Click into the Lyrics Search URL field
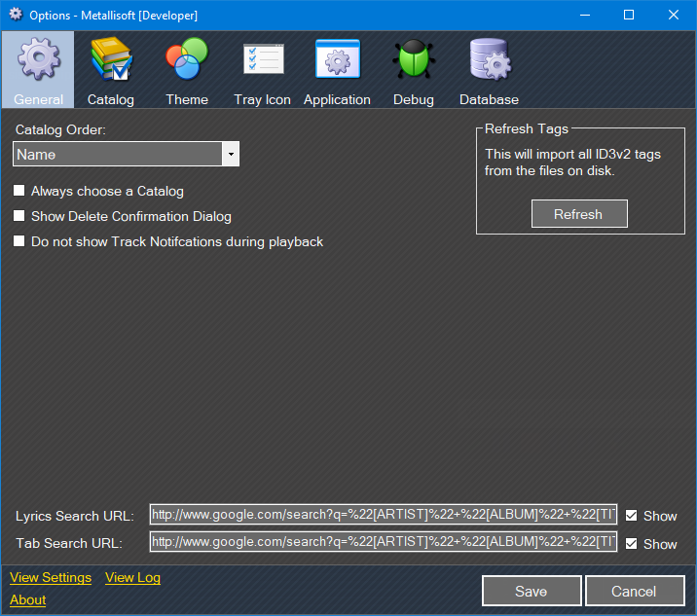 pyautogui.click(x=383, y=516)
